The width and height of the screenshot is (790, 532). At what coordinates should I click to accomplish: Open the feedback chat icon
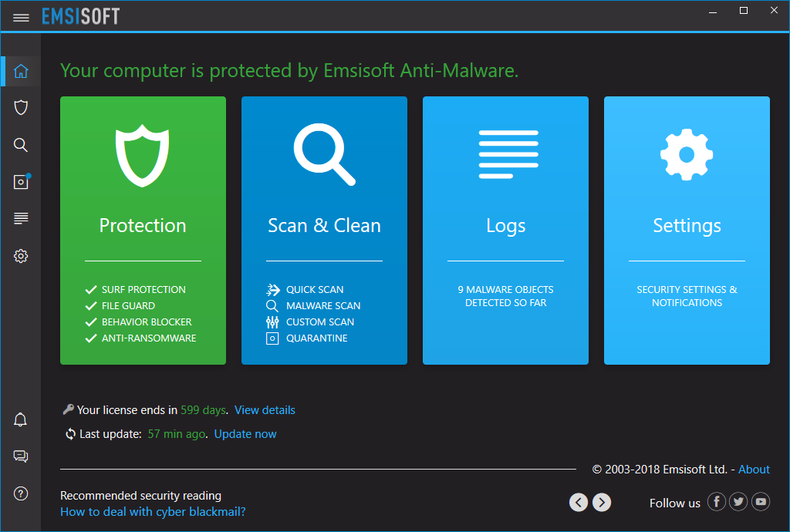pos(20,456)
